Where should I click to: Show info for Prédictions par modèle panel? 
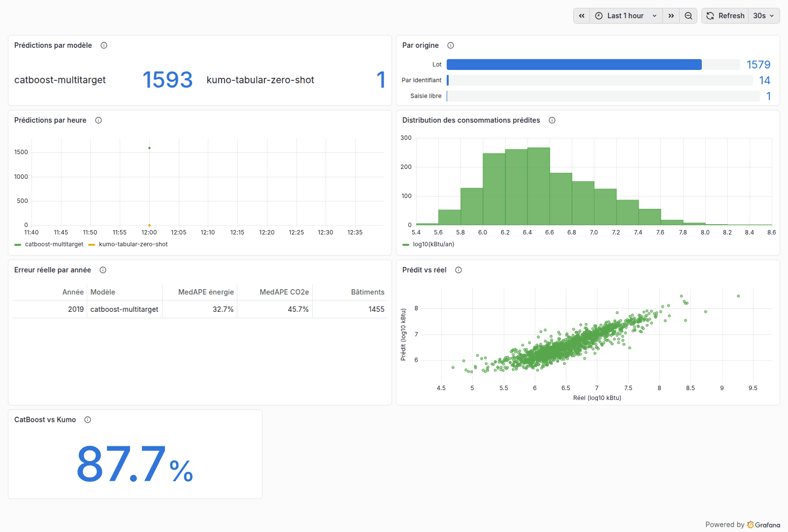(x=104, y=45)
